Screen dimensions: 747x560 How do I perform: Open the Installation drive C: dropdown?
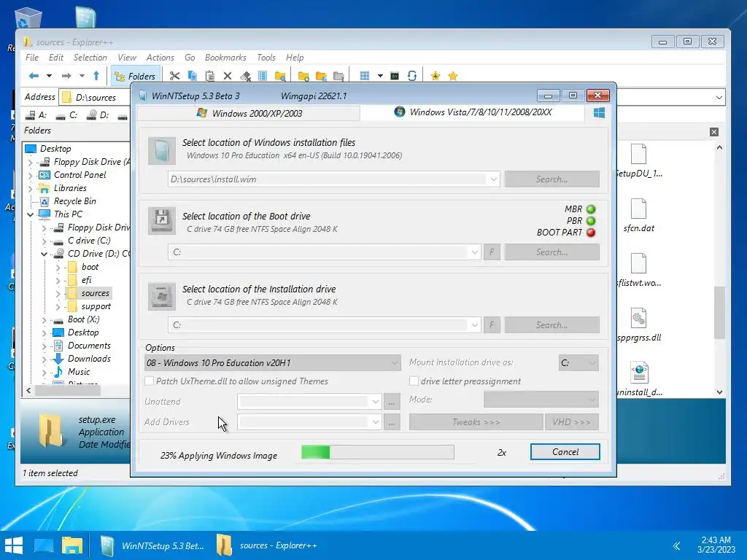pyautogui.click(x=474, y=324)
